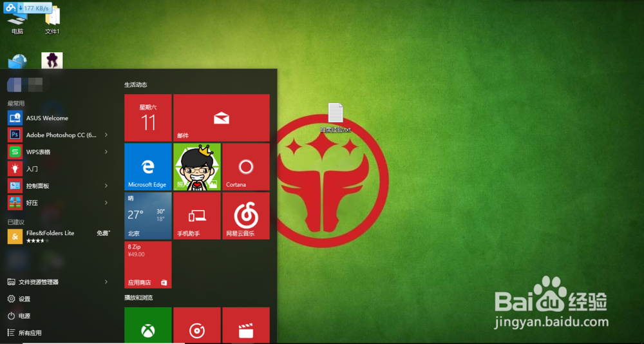The image size is (644, 344).
Task: Open the 应用商店 tile showing 8 Zip
Action: (x=148, y=265)
